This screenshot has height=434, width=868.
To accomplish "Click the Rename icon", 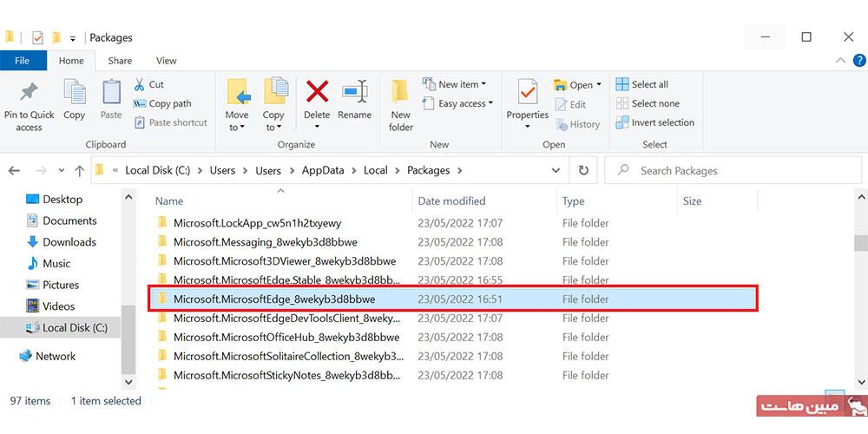I will (x=355, y=91).
